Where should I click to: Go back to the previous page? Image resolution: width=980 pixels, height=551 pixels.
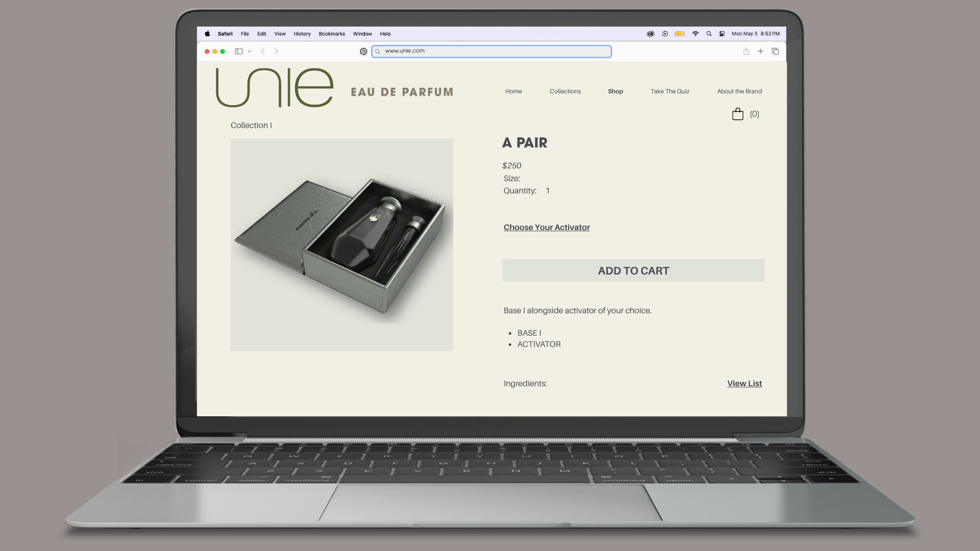[263, 51]
